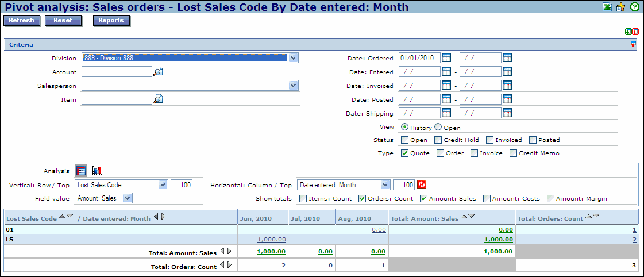
Task: Click red swap rows/columns icon
Action: pyautogui.click(x=422, y=184)
